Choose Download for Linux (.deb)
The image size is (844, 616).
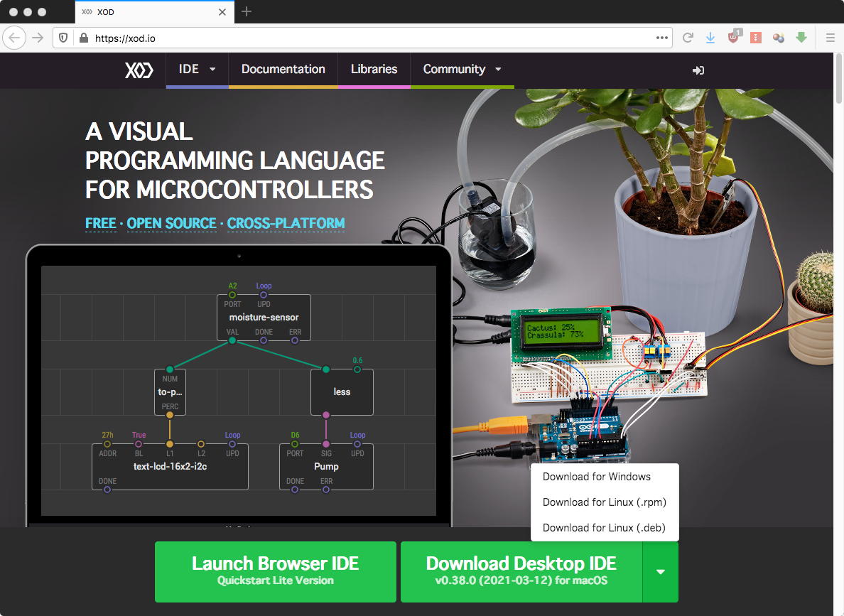[x=605, y=528]
